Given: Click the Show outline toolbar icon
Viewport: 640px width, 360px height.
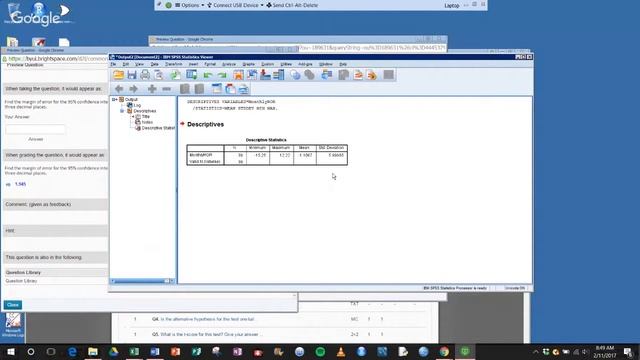Looking at the screenshot, I should pyautogui.click(x=185, y=89).
